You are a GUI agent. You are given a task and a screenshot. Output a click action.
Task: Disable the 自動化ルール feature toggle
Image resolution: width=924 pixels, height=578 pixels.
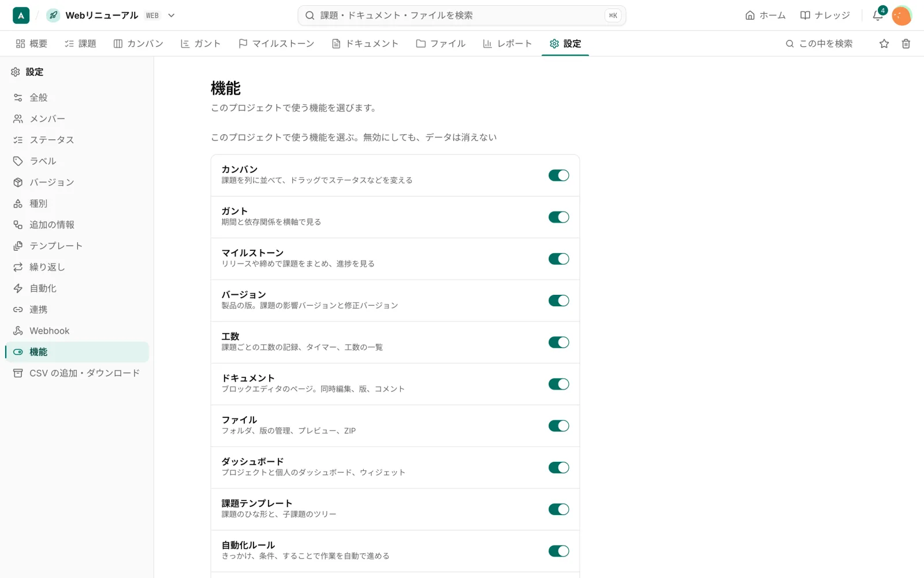coord(558,551)
